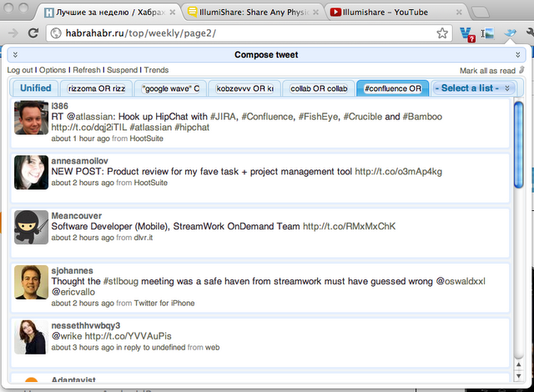The image size is (534, 392).
Task: Click the picture extension icon in toolbar
Action: click(x=487, y=33)
